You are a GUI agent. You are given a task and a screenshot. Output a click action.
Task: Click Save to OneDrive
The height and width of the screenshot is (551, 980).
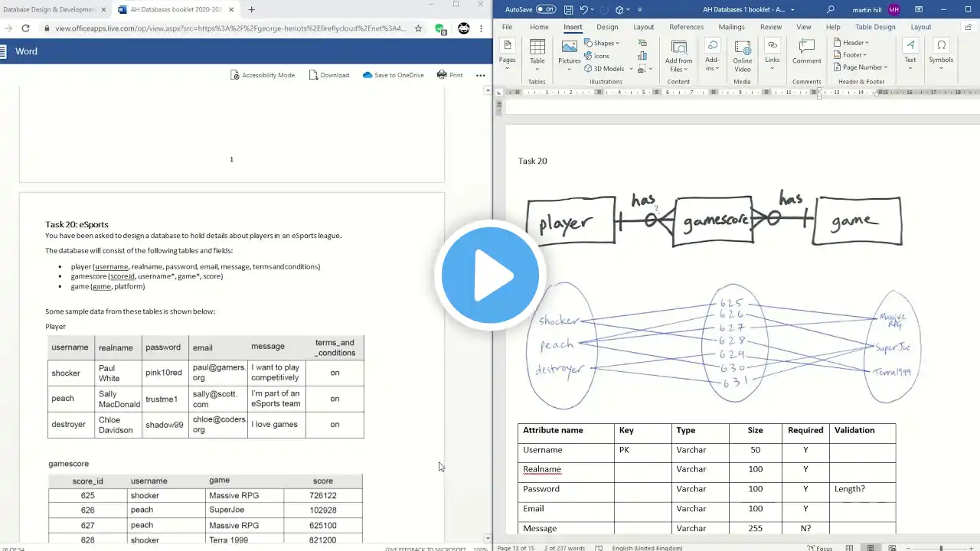[394, 75]
